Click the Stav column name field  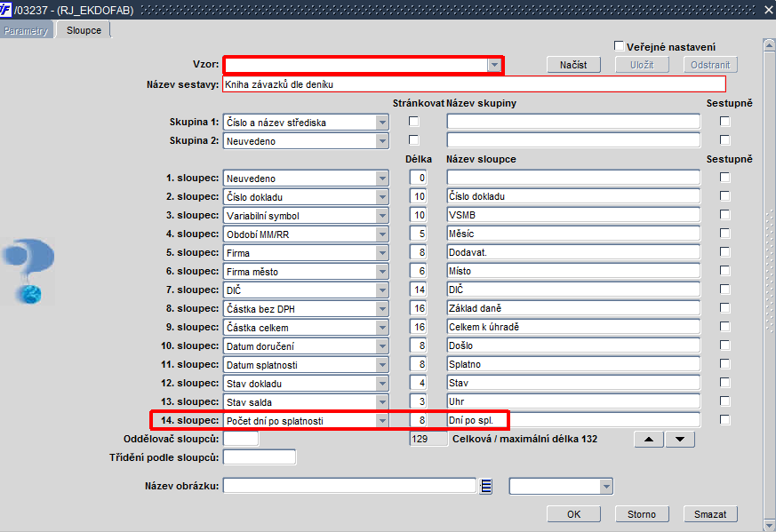[x=573, y=383]
